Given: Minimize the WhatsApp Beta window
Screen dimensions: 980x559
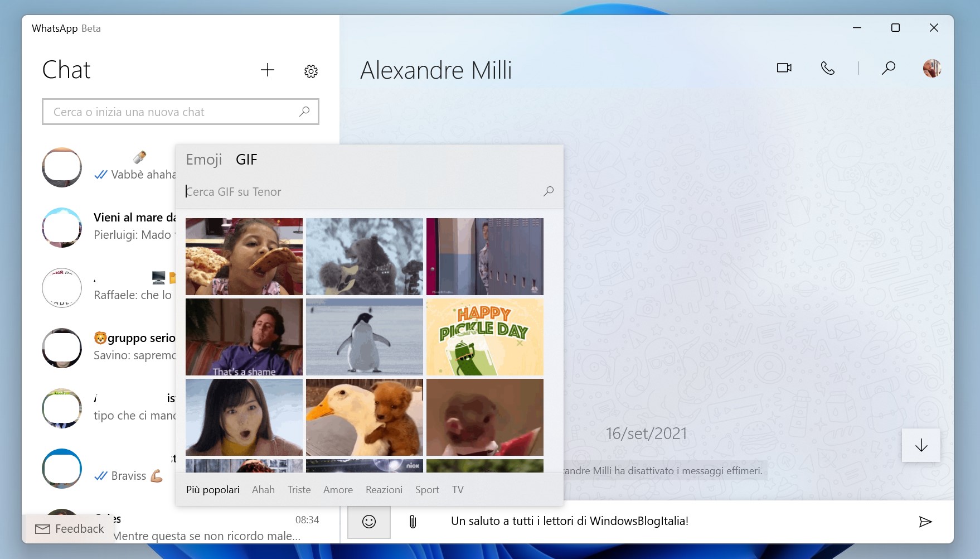Looking at the screenshot, I should click(x=857, y=28).
